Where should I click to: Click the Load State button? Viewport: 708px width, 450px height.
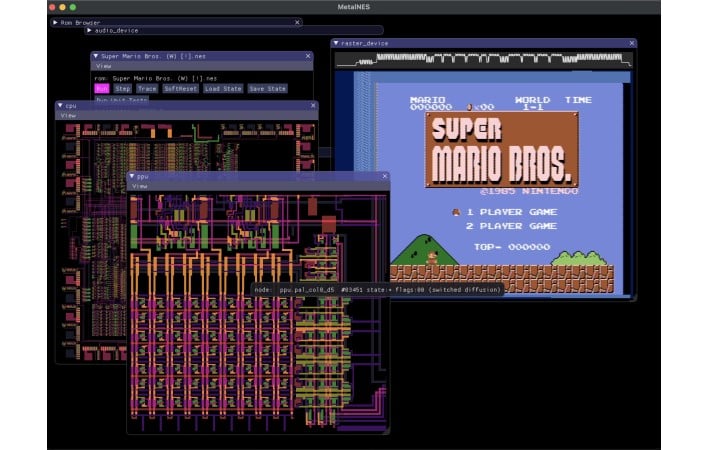222,88
